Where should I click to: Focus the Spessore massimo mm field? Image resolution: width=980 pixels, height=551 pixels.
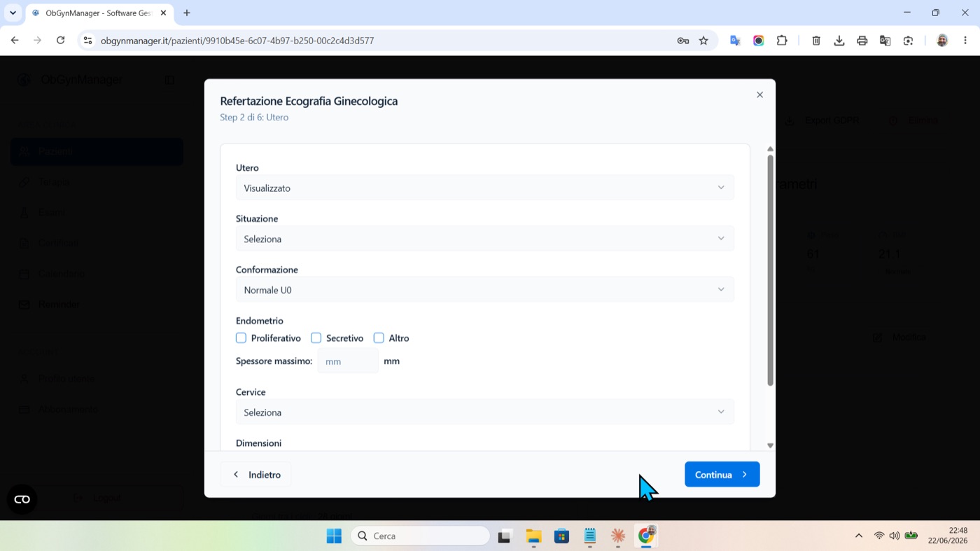pyautogui.click(x=348, y=361)
